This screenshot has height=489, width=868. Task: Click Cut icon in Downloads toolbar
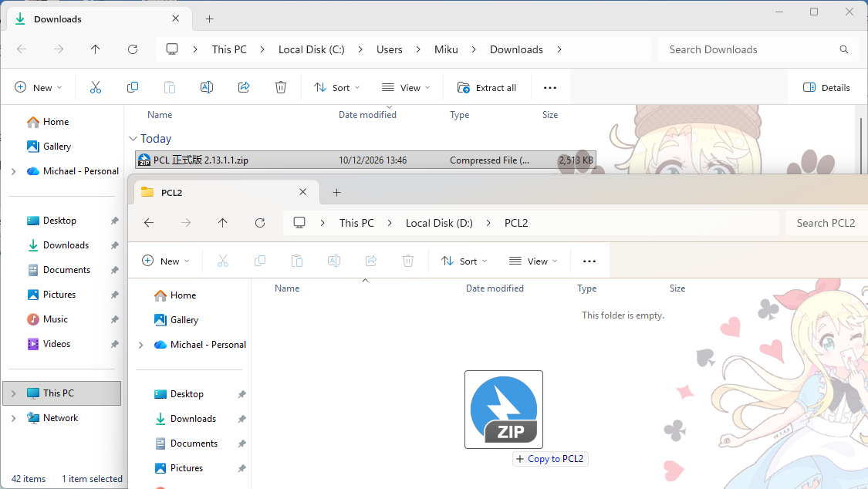(x=96, y=87)
